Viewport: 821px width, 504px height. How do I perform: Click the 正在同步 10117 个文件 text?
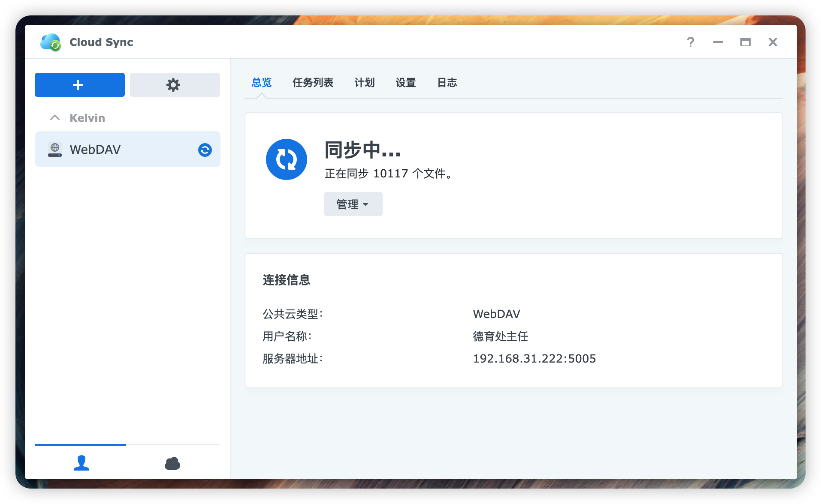pos(389,174)
